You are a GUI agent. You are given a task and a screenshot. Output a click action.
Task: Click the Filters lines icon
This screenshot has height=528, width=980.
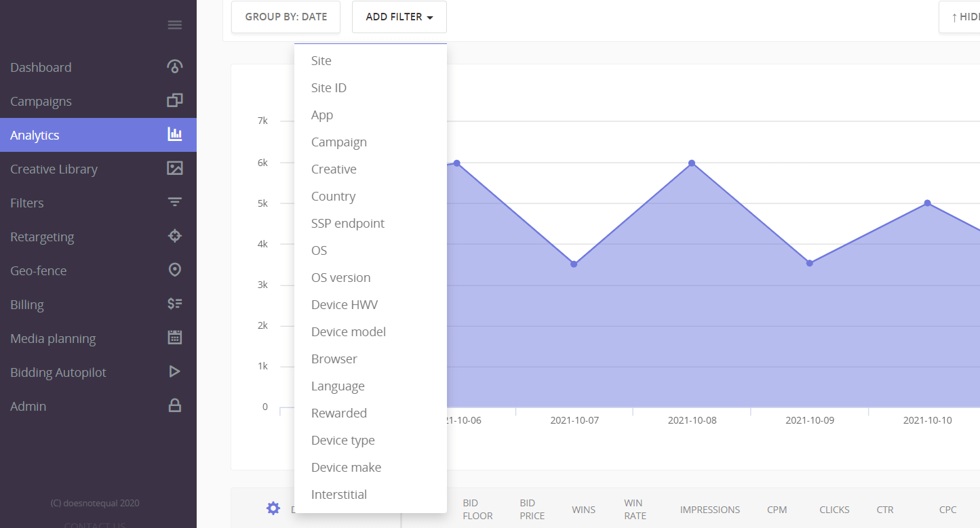click(x=175, y=202)
